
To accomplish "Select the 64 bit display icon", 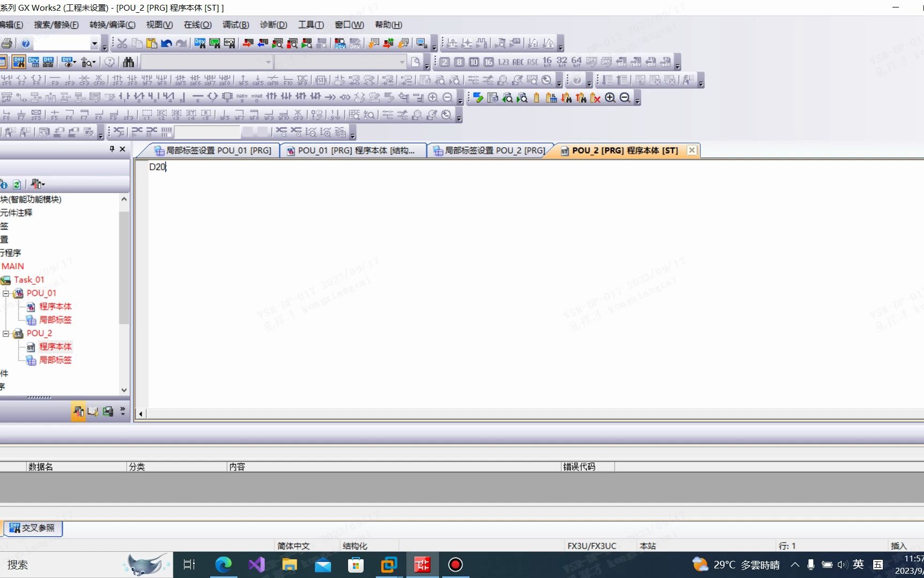I will point(576,62).
